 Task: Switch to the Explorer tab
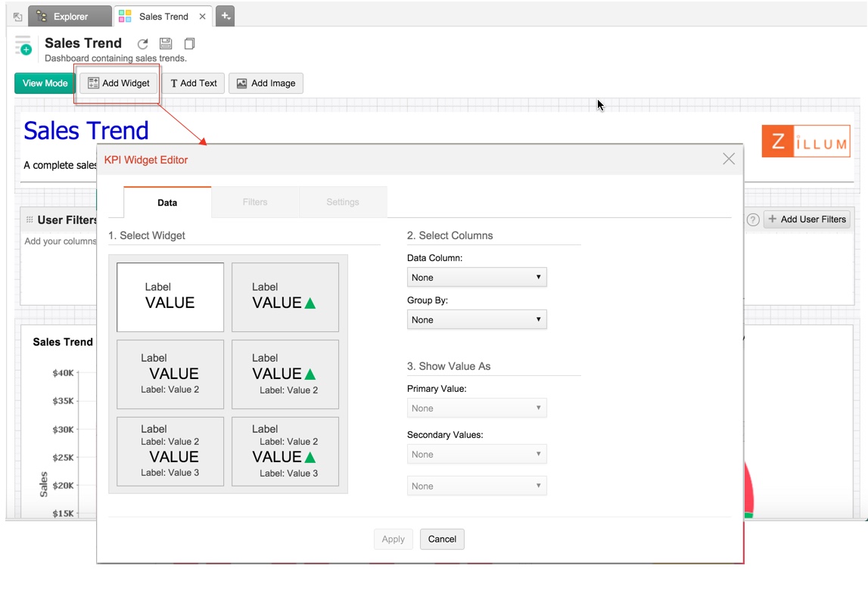[70, 17]
